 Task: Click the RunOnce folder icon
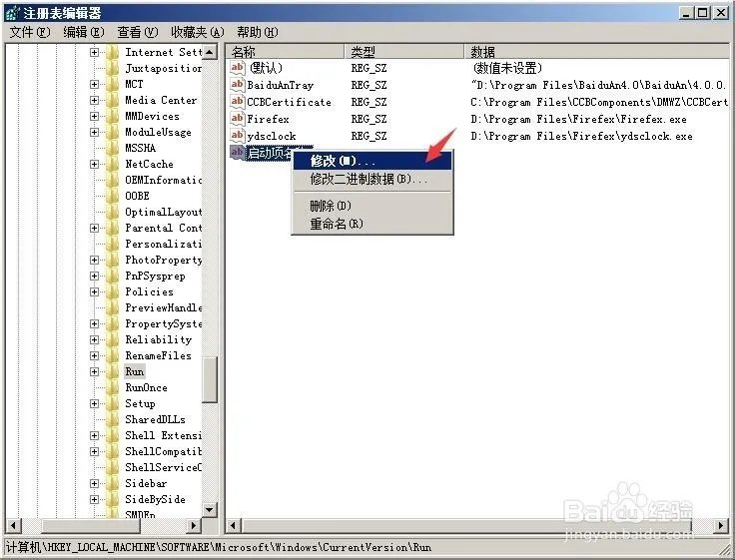tap(113, 387)
